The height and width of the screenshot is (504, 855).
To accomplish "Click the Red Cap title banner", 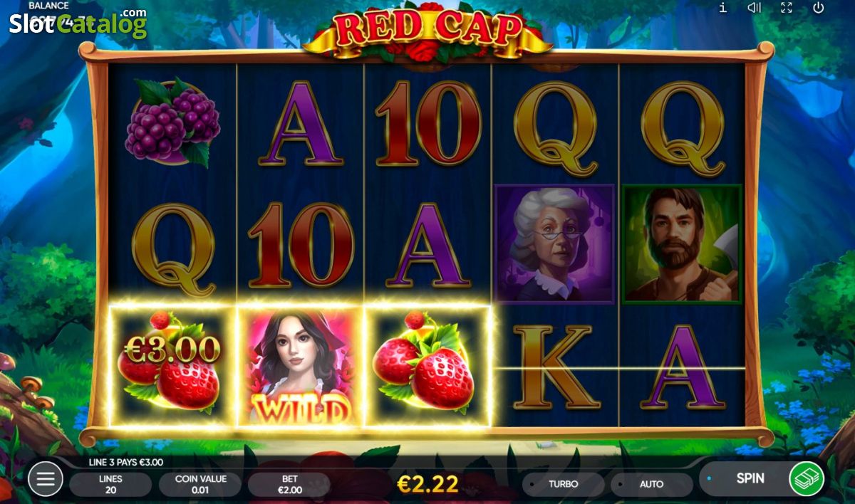I will tap(427, 30).
